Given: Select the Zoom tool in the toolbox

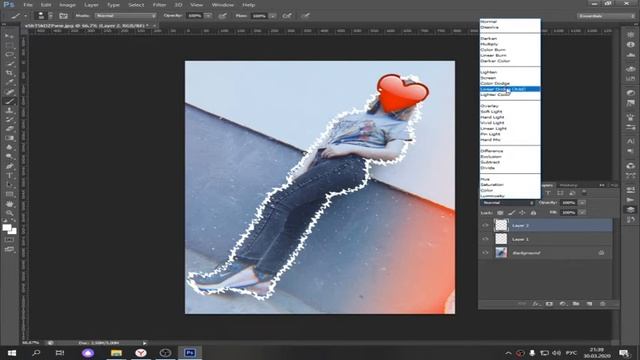Looking at the screenshot, I should pos(9,213).
